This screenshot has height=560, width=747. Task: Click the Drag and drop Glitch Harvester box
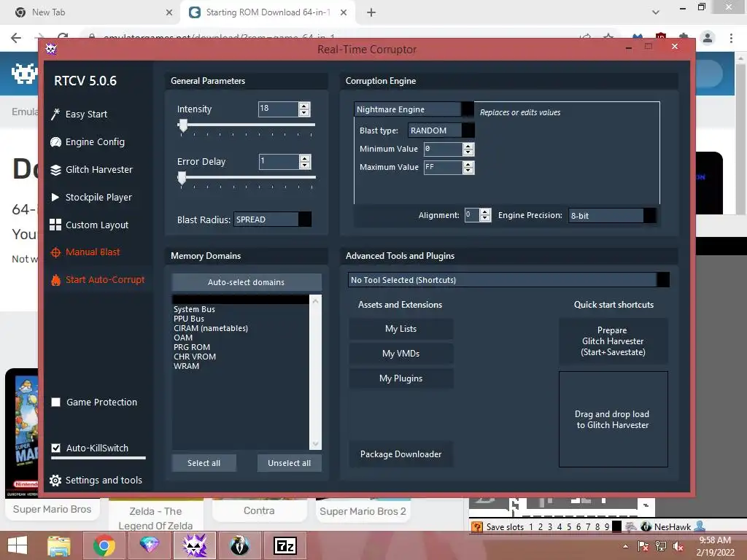click(x=613, y=419)
